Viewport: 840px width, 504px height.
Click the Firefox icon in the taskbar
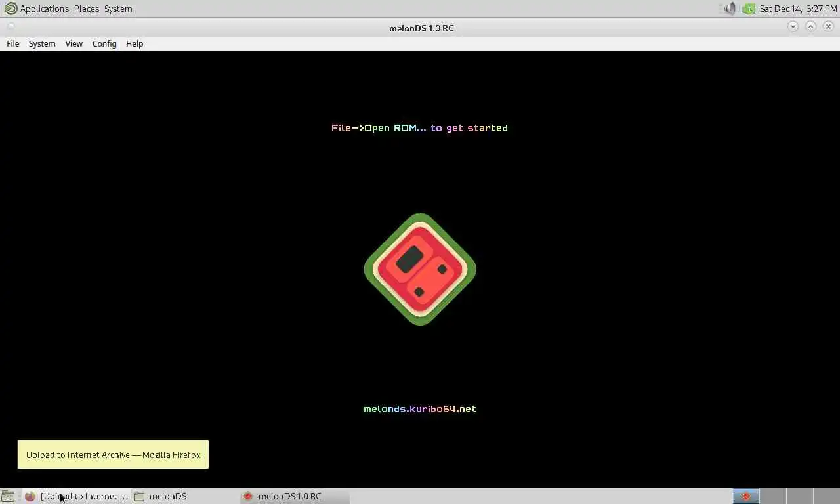point(30,496)
